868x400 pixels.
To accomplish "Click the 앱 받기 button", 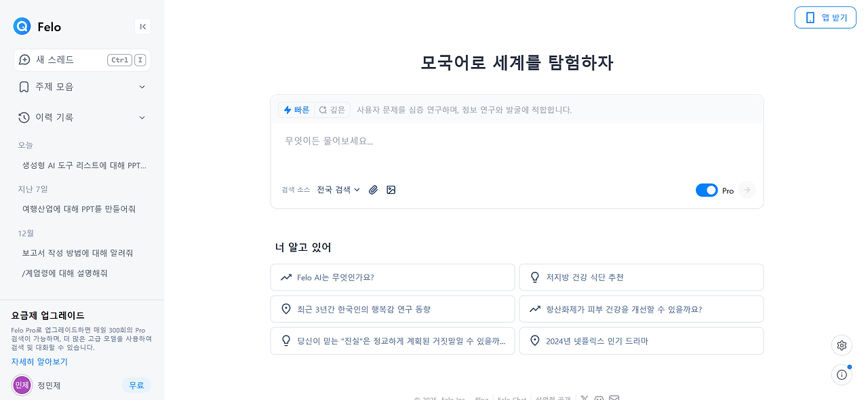I will [825, 17].
